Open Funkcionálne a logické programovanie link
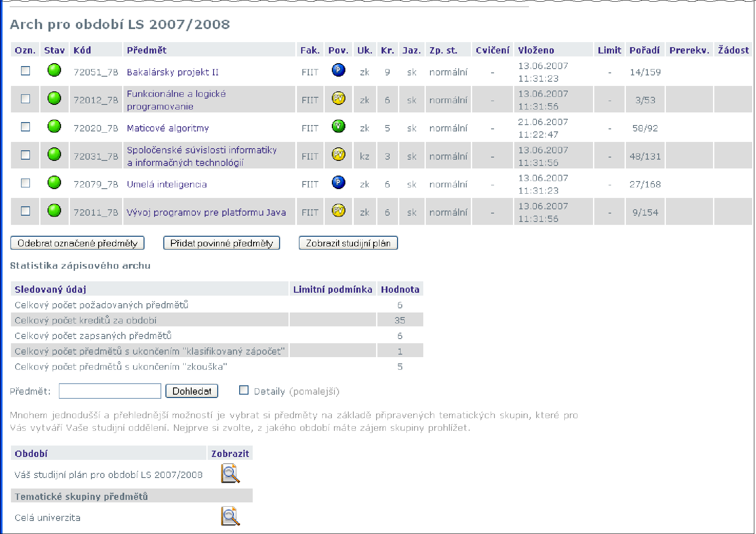Viewport: 756px width, 534px height. tap(176, 100)
